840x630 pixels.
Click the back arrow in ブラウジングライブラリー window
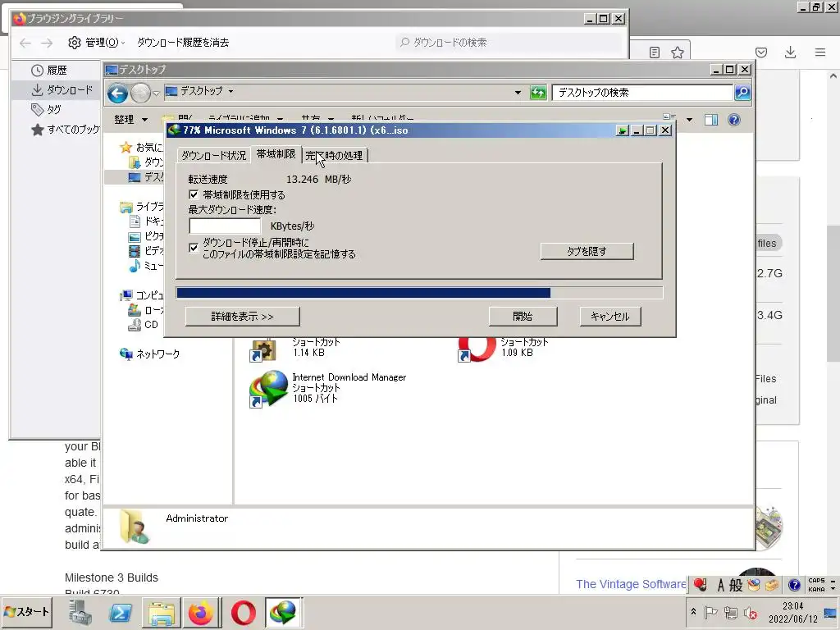25,43
